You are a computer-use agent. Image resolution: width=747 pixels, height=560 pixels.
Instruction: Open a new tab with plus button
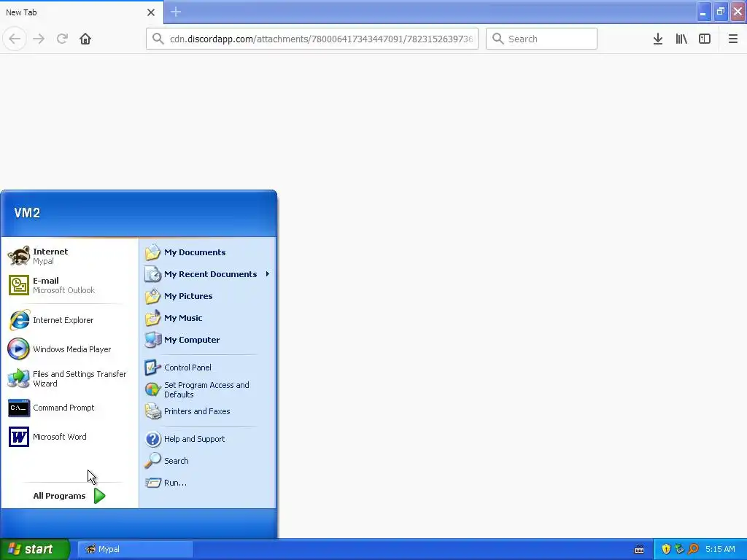[x=176, y=12]
